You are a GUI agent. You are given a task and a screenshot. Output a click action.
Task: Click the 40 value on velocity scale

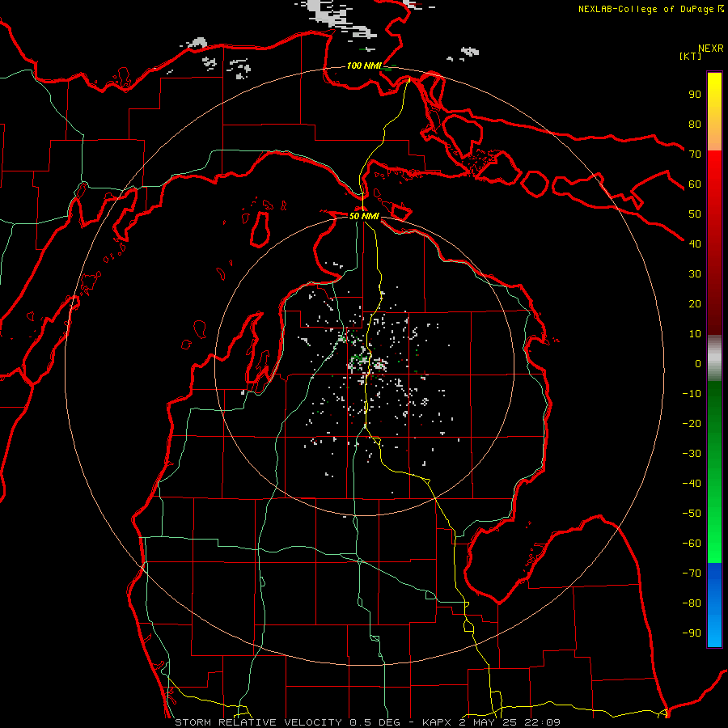695,243
